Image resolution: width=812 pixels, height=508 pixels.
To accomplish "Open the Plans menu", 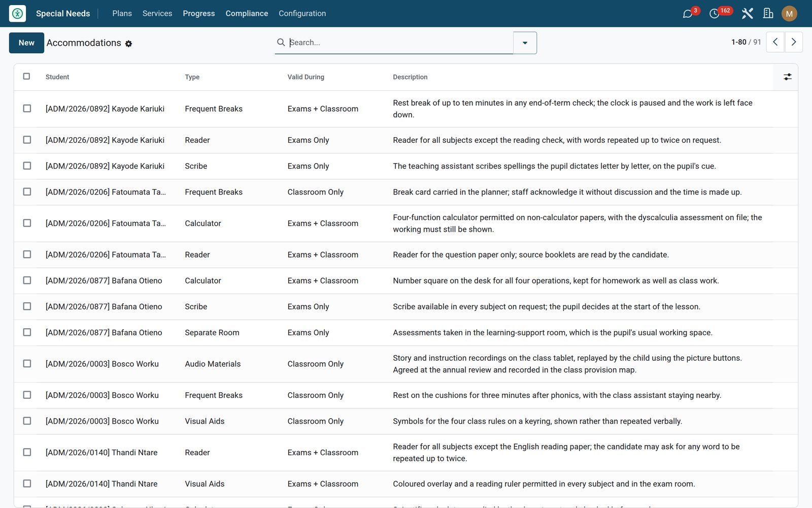I will (122, 13).
